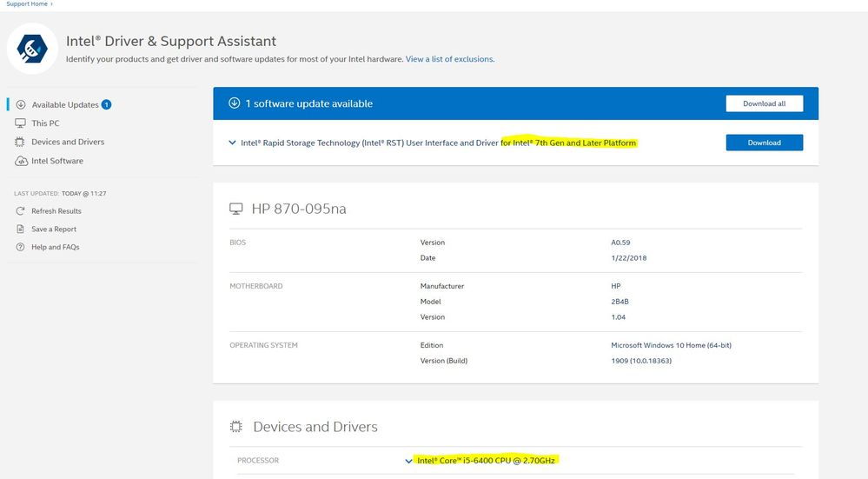Screen dimensions: 868x479
Task: Go to Devices and Drivers sidebar item
Action: (68, 142)
